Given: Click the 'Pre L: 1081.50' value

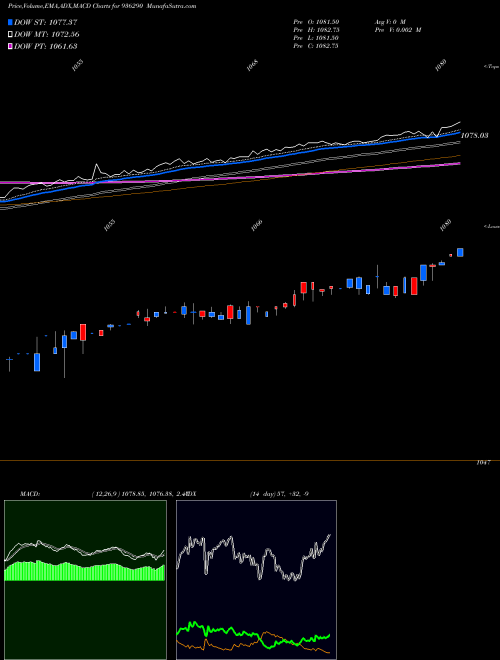Looking at the screenshot, I should coord(316,38).
